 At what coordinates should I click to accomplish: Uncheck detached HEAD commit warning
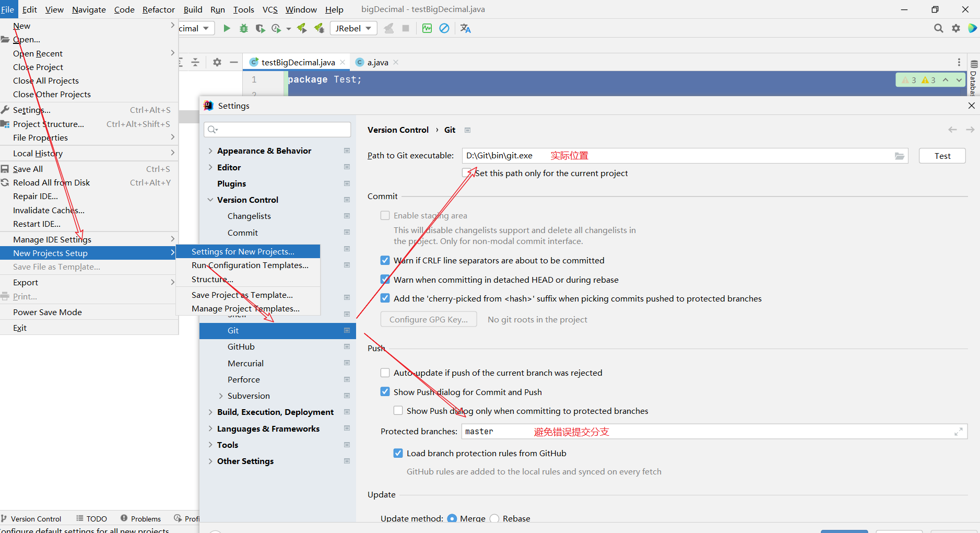click(385, 280)
